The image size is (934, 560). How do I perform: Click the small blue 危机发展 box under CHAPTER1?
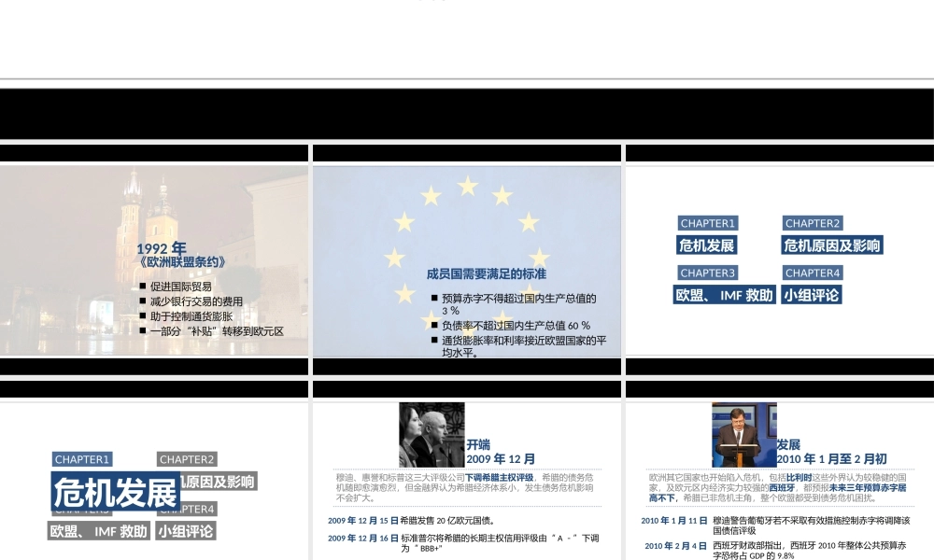point(707,245)
